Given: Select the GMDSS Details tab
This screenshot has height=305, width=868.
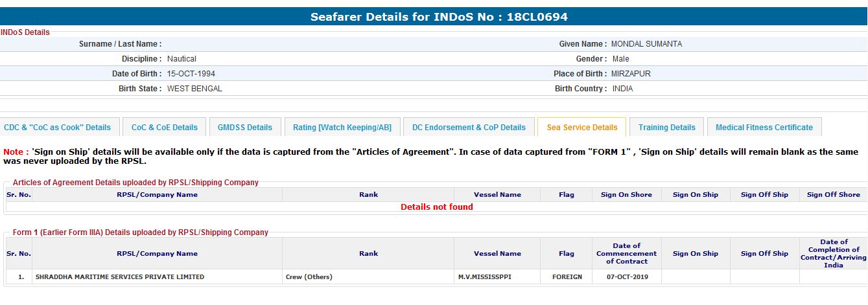Looking at the screenshot, I should coord(245,128).
